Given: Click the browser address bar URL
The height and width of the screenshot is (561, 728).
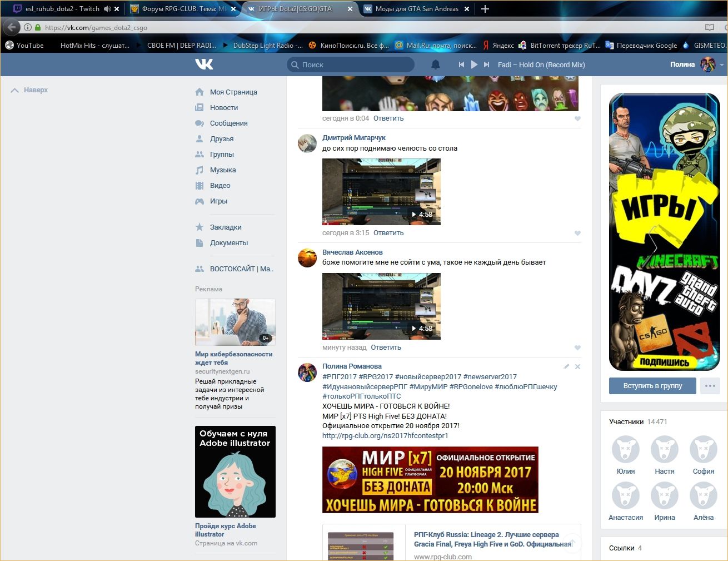Looking at the screenshot, I should (x=96, y=28).
